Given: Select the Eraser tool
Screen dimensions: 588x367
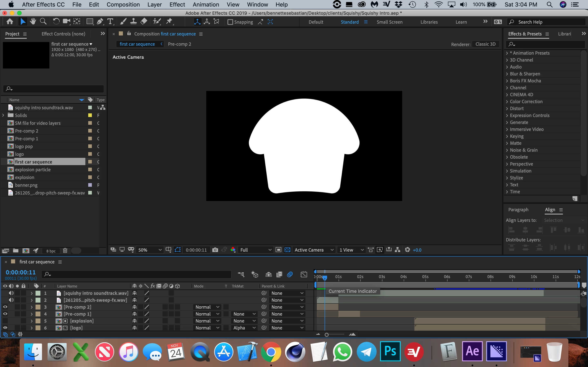Looking at the screenshot, I should click(144, 22).
